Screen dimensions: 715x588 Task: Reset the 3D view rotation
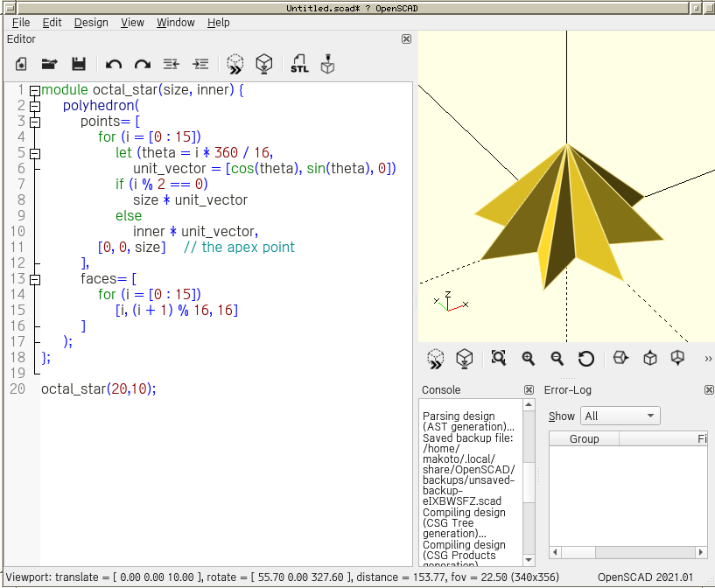[x=586, y=359]
